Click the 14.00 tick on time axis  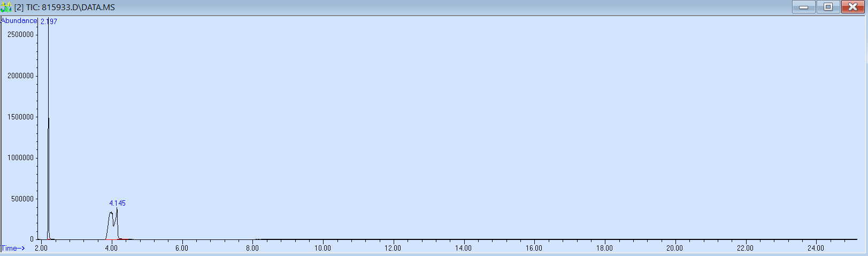tap(463, 248)
